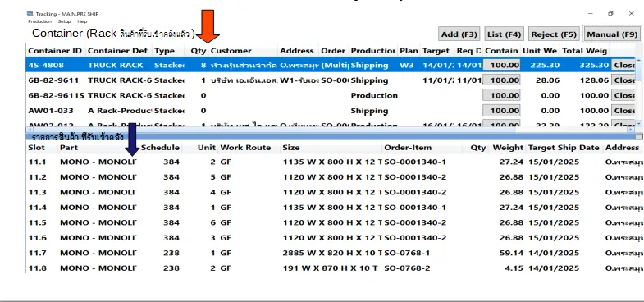Click the W1 address cell in 6B-82-9611 row
The image size is (644, 302).
pos(299,80)
